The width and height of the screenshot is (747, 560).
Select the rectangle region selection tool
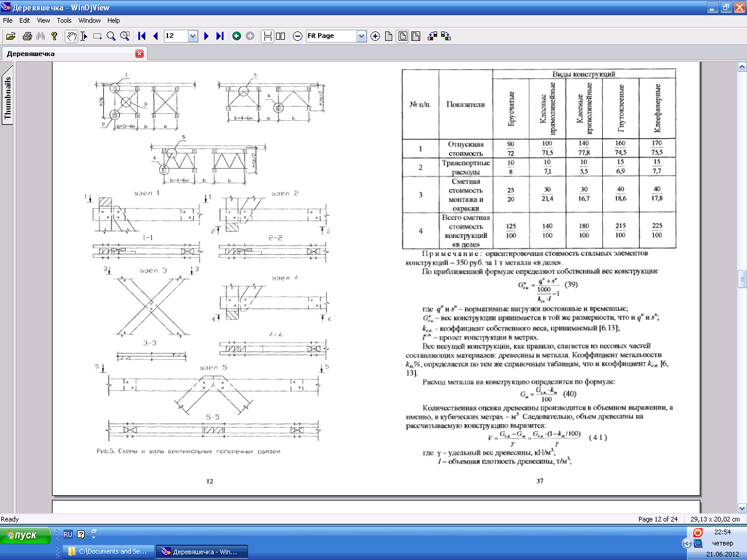tap(97, 36)
